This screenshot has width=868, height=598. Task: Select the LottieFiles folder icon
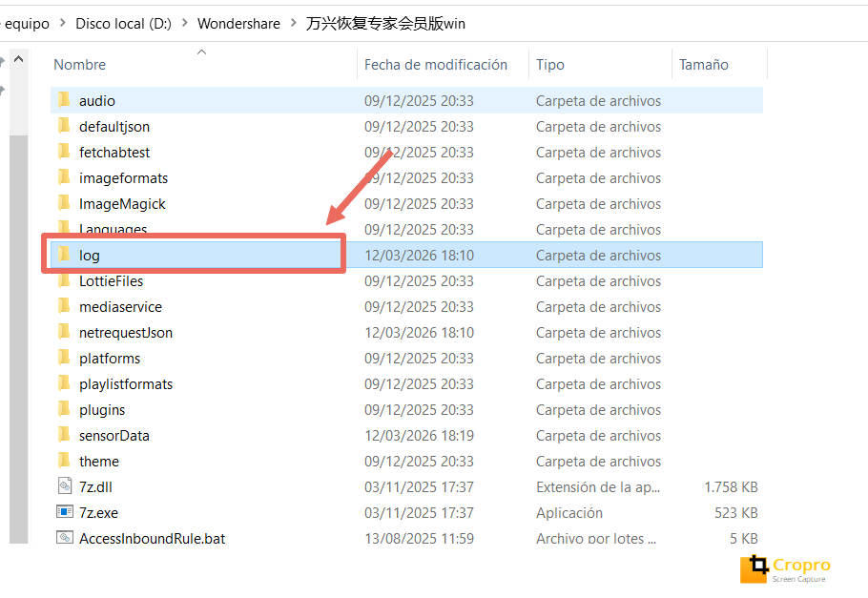coord(64,280)
